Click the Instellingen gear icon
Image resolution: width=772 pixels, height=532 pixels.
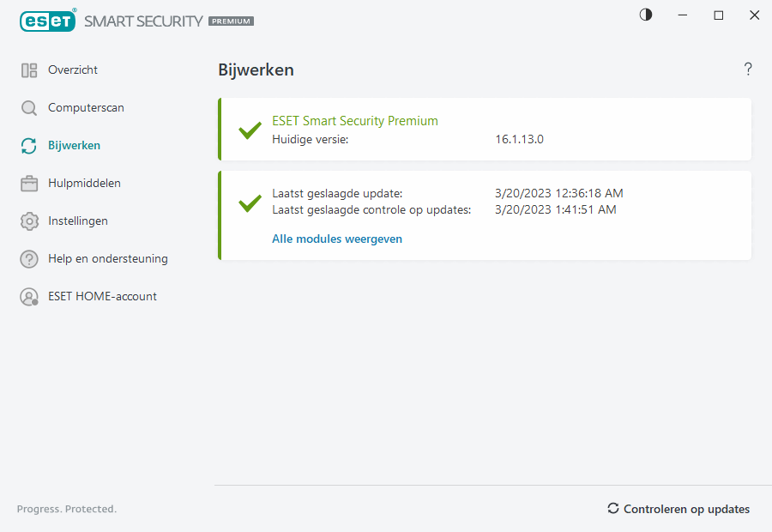29,221
